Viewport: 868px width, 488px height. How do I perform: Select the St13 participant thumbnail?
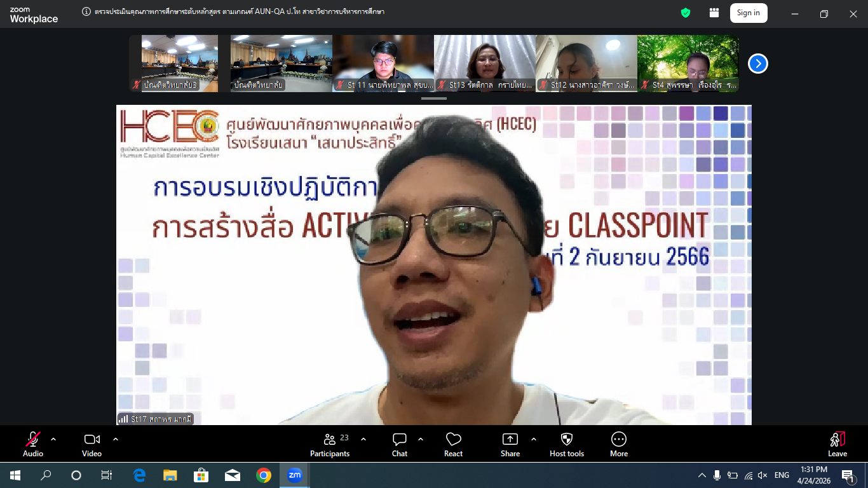pos(485,64)
